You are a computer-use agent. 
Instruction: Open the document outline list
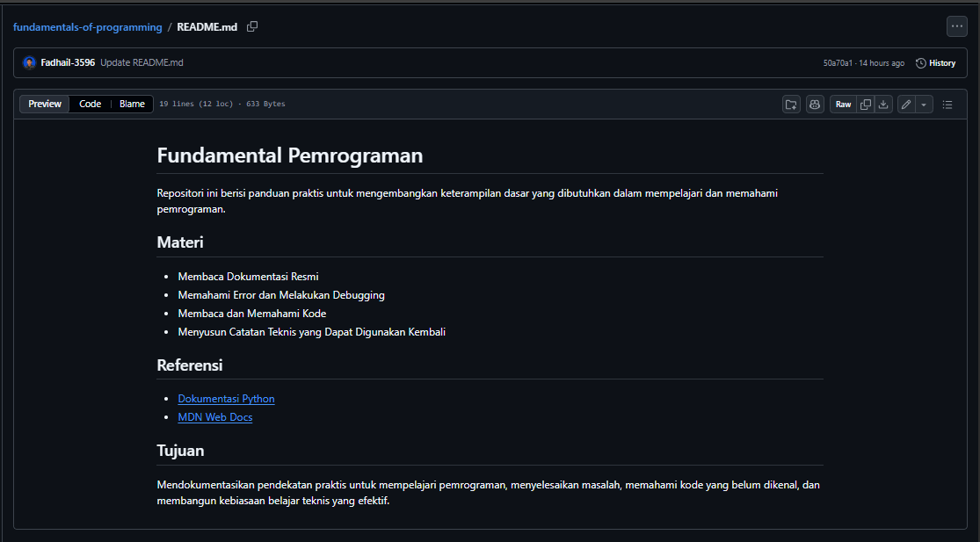point(947,105)
